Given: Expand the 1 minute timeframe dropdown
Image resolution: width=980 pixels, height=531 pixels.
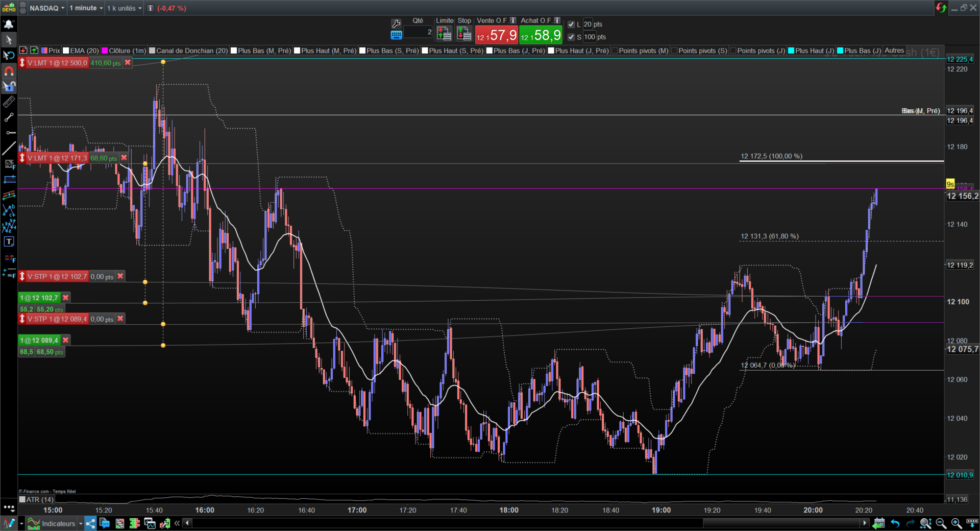Looking at the screenshot, I should tap(86, 8).
